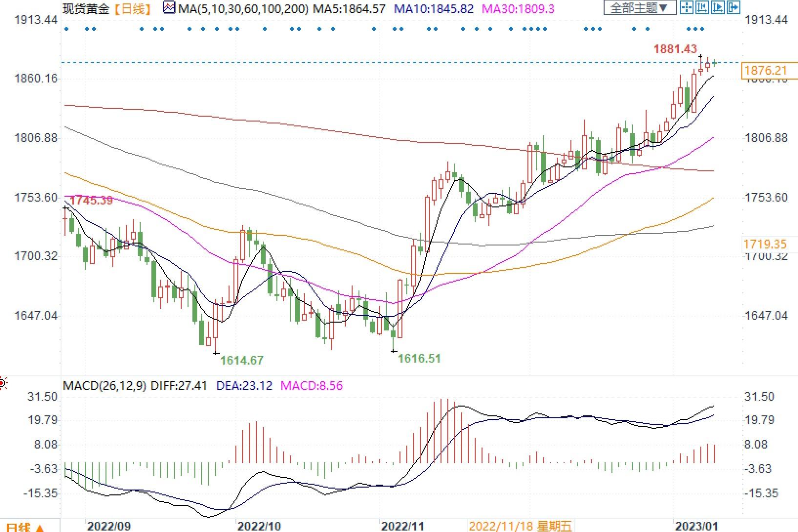
Task: Click the 1614.67 low price marker
Action: tap(242, 360)
